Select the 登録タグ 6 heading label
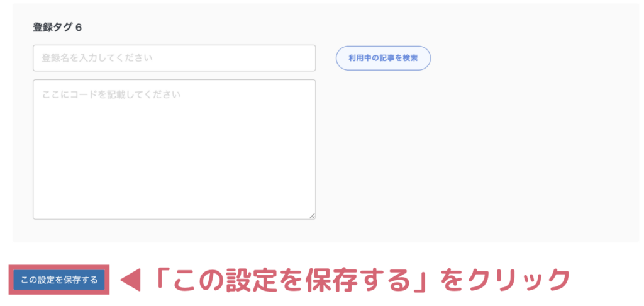The image size is (644, 306). pyautogui.click(x=57, y=28)
